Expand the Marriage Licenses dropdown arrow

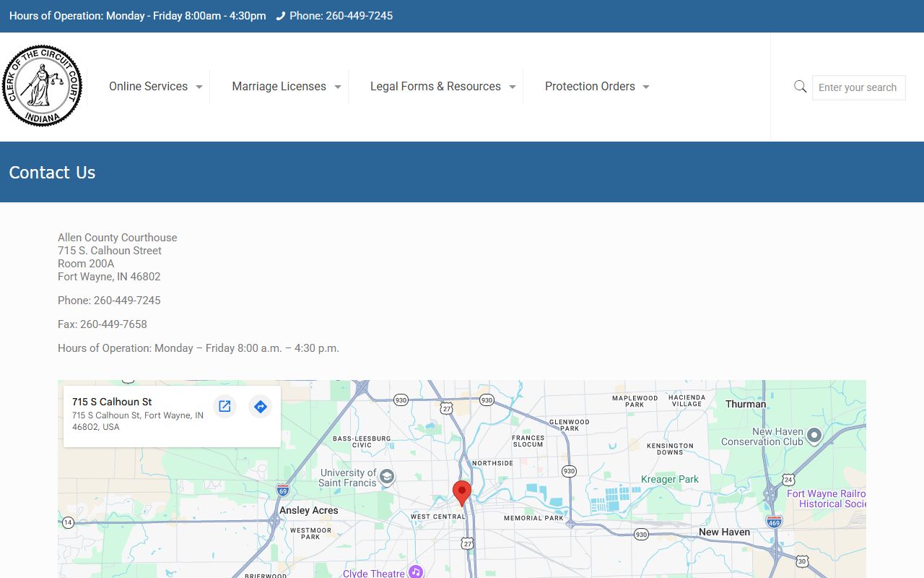pos(338,87)
